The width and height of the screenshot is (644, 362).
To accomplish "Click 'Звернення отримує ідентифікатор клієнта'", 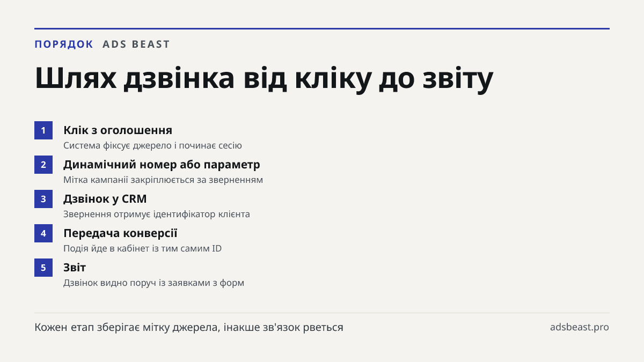I will pos(157,214).
